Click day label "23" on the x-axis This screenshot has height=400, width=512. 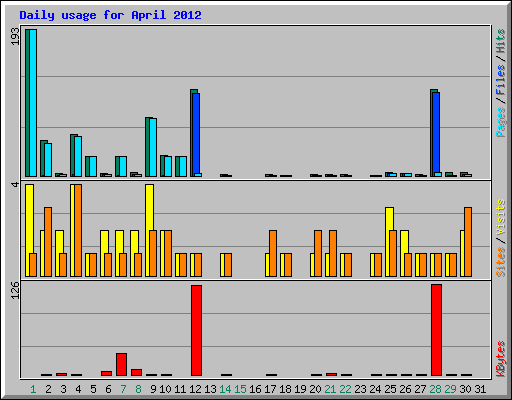[x=360, y=389]
